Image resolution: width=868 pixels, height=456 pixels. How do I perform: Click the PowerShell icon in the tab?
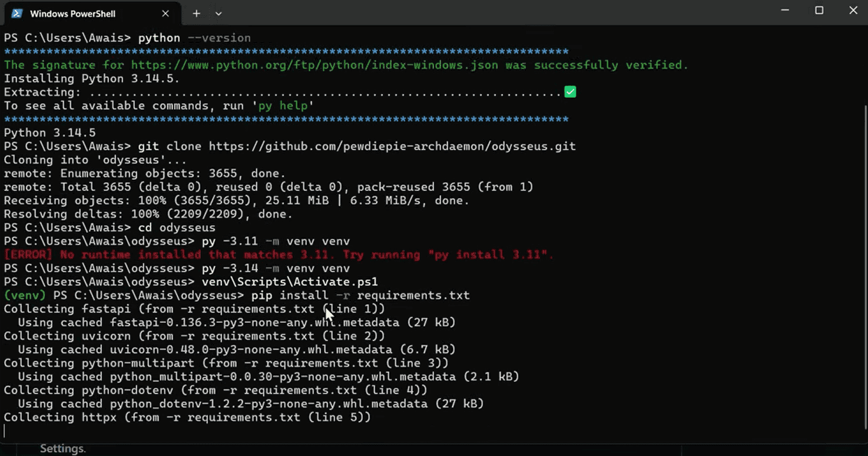pyautogui.click(x=17, y=13)
